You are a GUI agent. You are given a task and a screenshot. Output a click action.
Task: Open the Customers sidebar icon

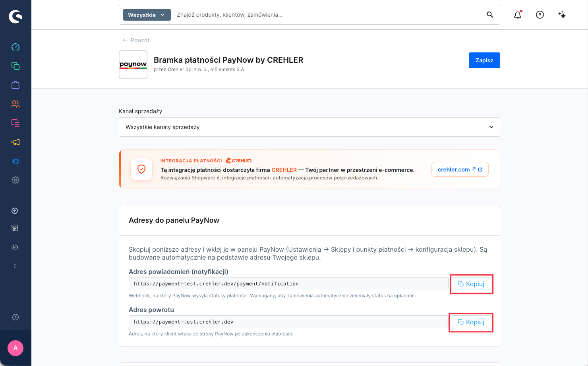pos(15,104)
